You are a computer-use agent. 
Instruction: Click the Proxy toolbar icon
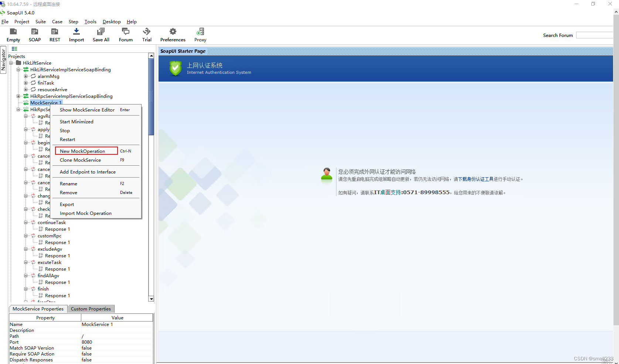point(200,32)
